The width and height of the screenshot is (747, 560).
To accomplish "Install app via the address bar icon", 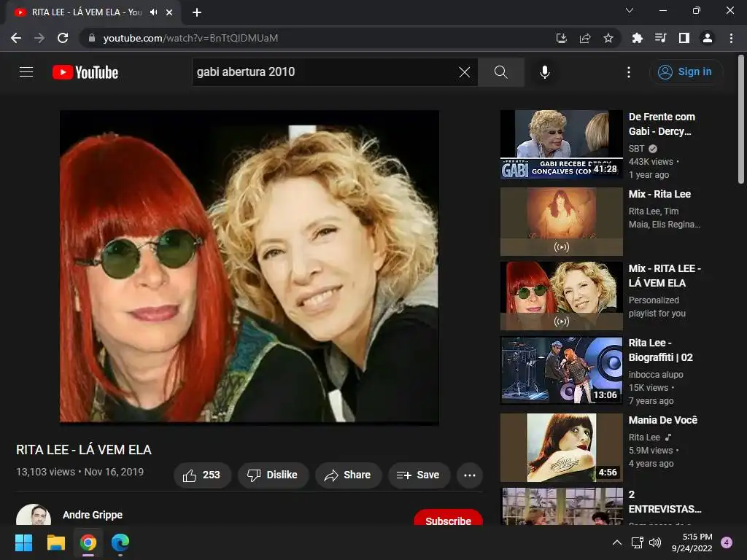I will point(562,38).
